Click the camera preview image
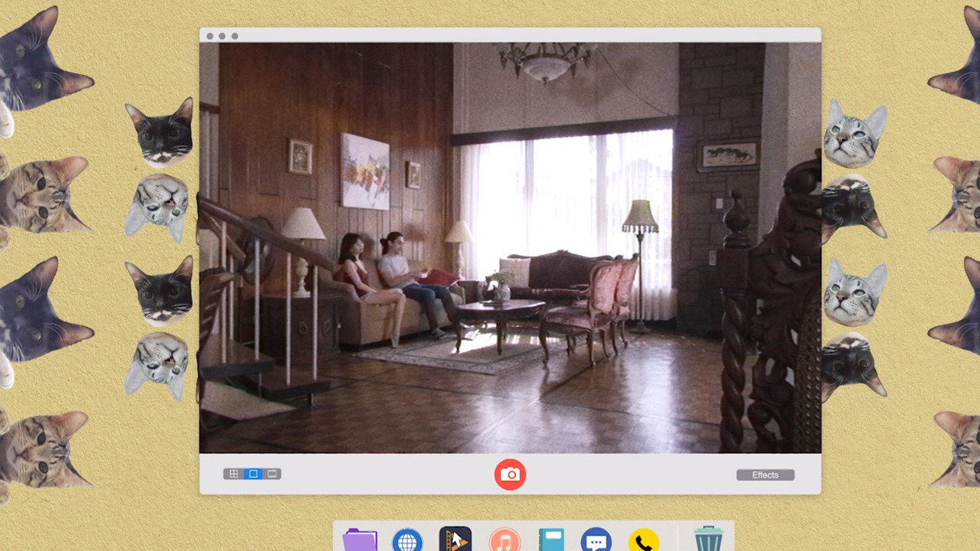This screenshot has width=980, height=551. tap(510, 248)
